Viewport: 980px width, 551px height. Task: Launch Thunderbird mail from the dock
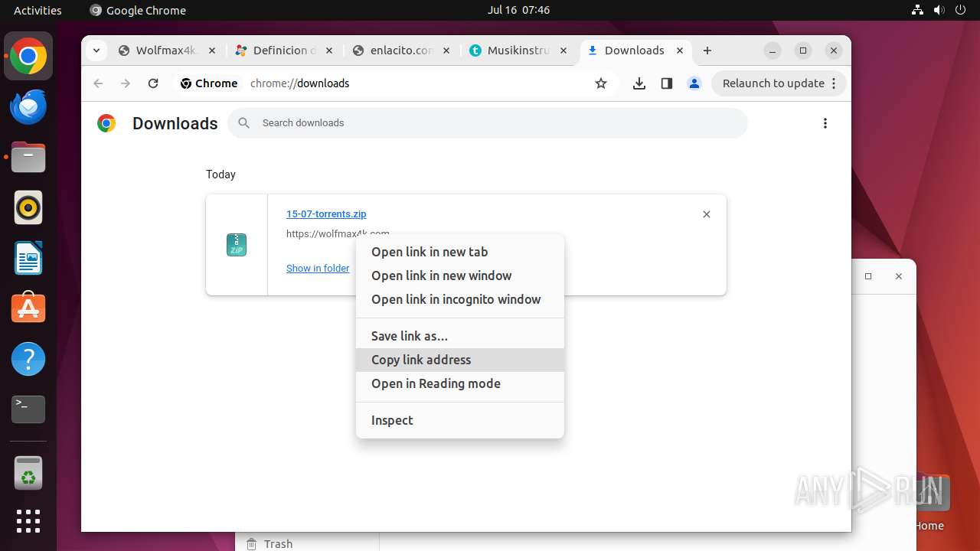pyautogui.click(x=28, y=107)
